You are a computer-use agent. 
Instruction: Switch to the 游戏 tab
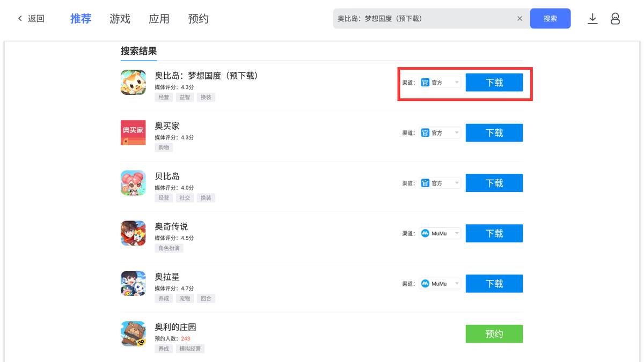[120, 19]
